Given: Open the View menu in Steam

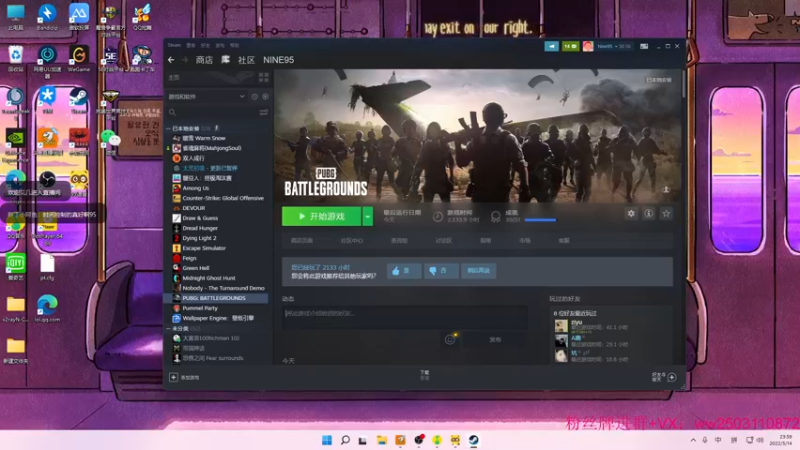Looking at the screenshot, I should [x=190, y=45].
